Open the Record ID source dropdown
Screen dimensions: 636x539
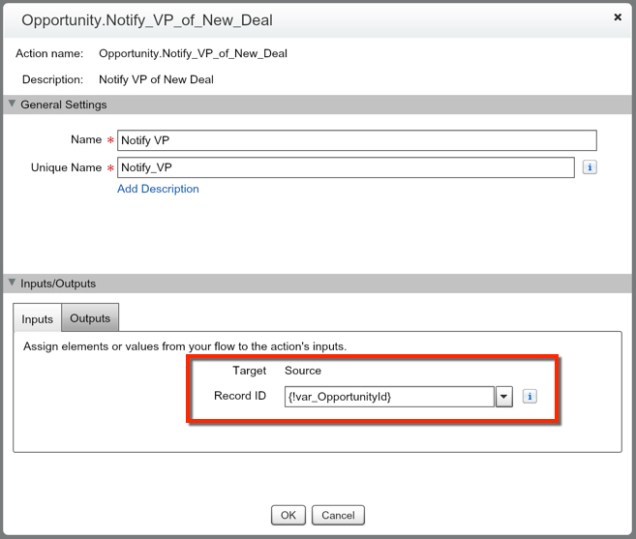504,397
